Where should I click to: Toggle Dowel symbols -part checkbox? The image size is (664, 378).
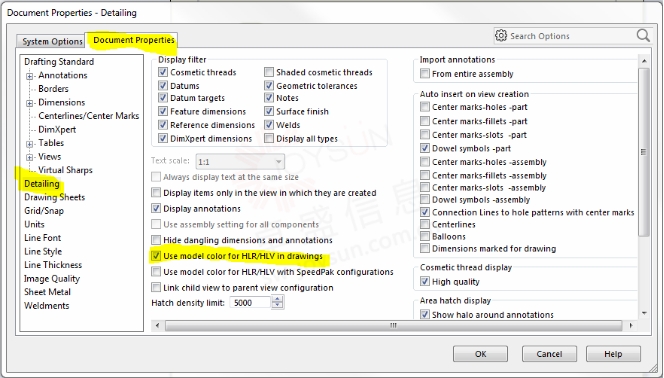tap(425, 148)
